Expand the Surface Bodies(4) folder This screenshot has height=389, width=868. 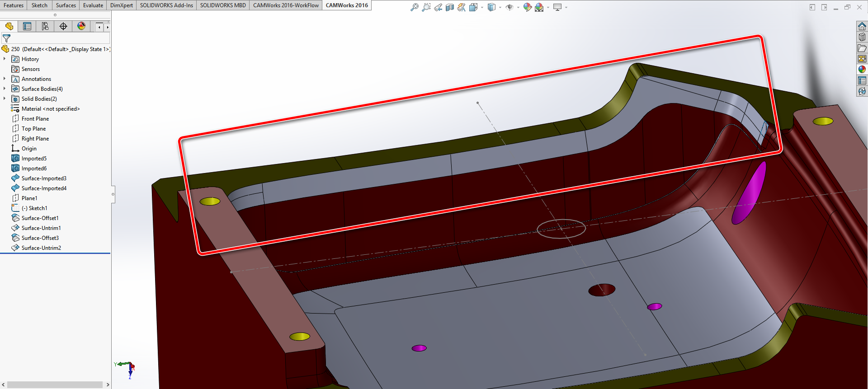pyautogui.click(x=5, y=89)
